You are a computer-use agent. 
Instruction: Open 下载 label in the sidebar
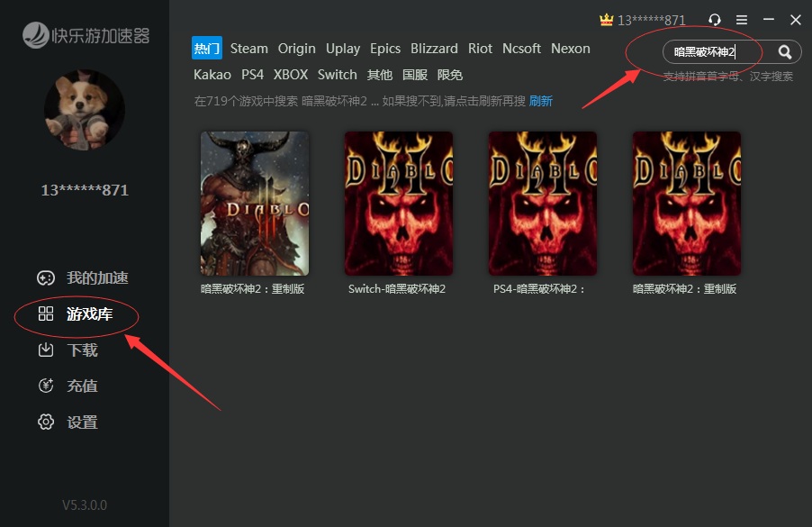pos(82,350)
